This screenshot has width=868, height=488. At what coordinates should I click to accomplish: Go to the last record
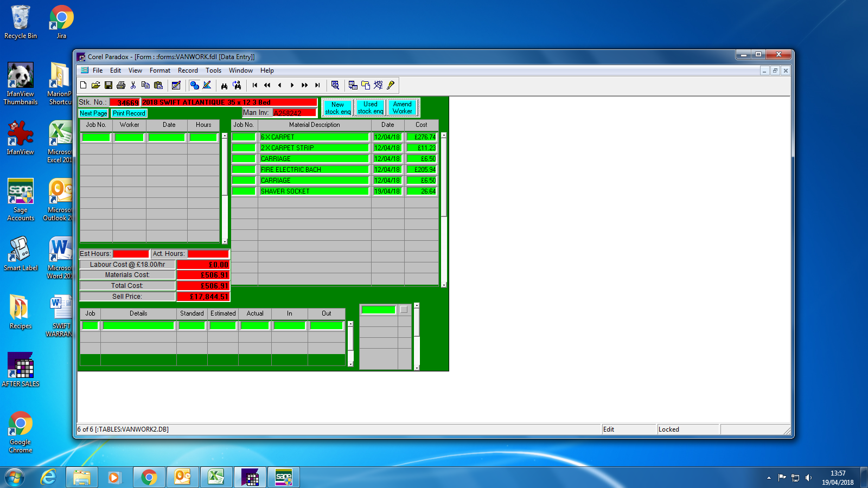coord(317,85)
